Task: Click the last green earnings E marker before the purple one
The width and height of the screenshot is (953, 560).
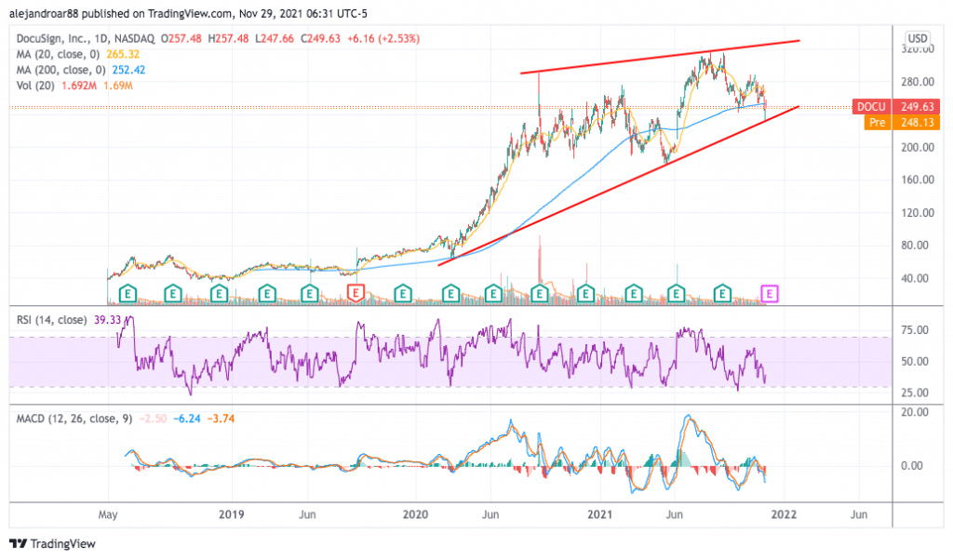Action: 722,294
